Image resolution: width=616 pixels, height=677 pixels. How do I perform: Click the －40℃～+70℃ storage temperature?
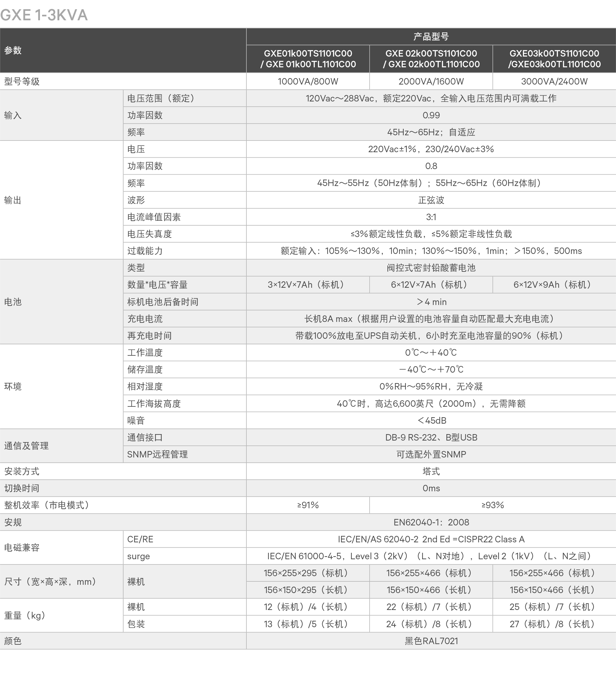pos(431,369)
